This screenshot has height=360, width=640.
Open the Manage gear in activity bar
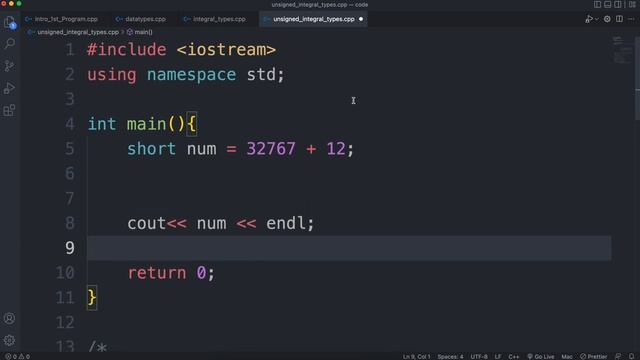coord(9,340)
